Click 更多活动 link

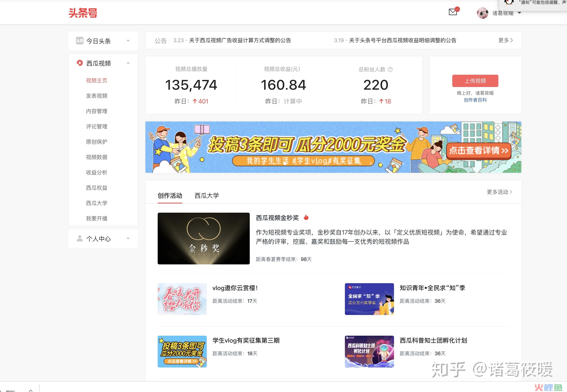[499, 192]
